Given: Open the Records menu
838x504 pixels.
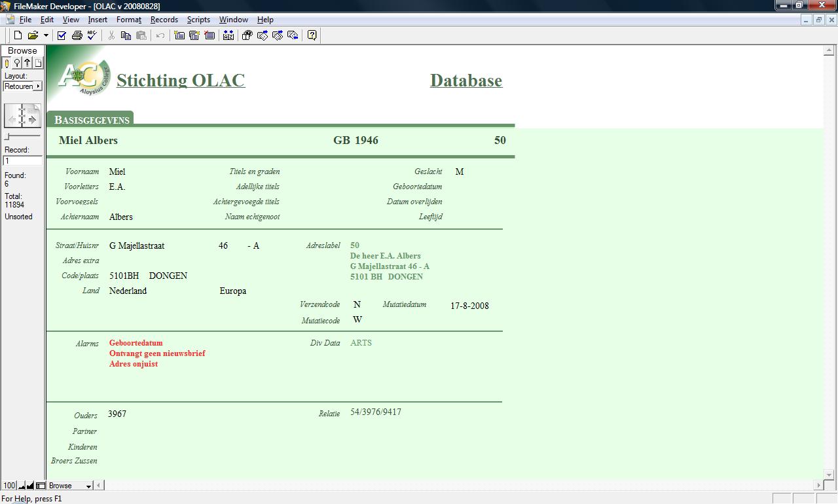Looking at the screenshot, I should point(164,20).
